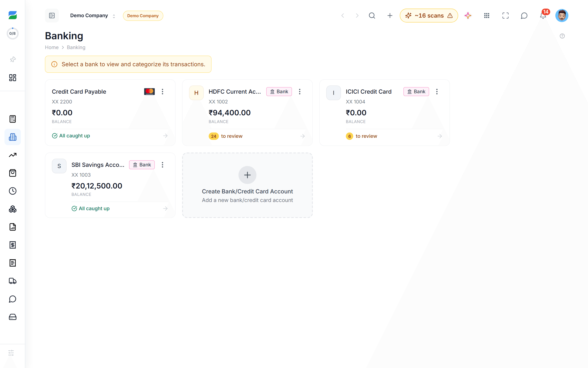Open the user avatar profile menu
Image resolution: width=588 pixels, height=368 pixels.
click(x=562, y=16)
